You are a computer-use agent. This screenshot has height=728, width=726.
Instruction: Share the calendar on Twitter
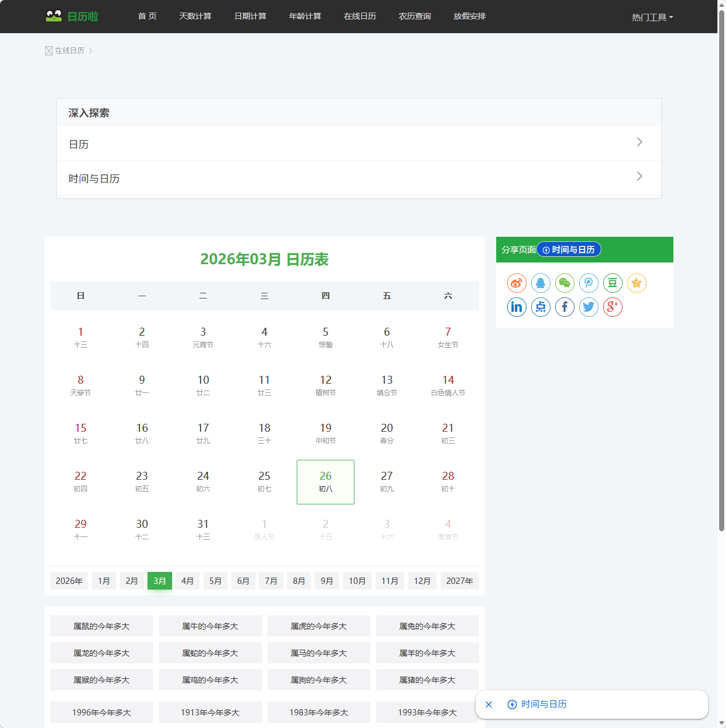coord(588,307)
